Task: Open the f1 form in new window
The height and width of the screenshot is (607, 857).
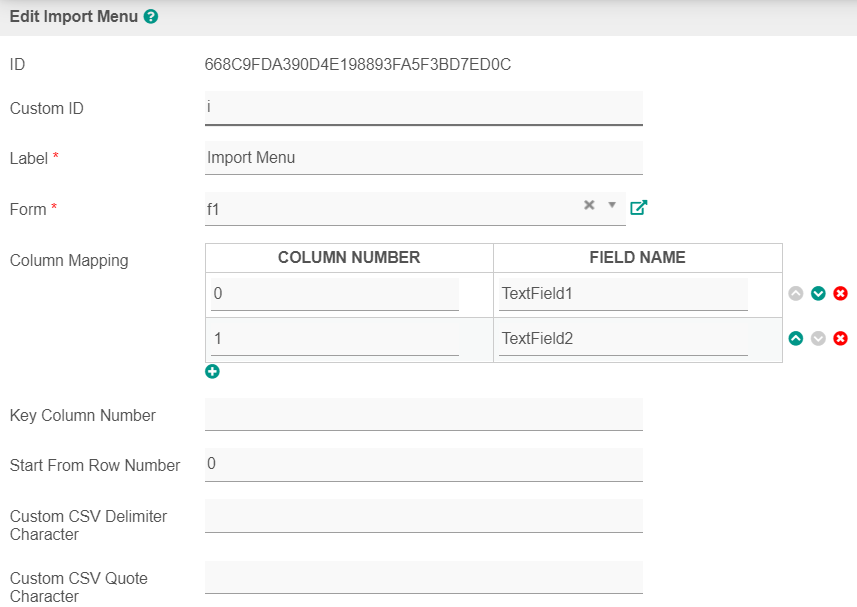Action: (x=638, y=208)
